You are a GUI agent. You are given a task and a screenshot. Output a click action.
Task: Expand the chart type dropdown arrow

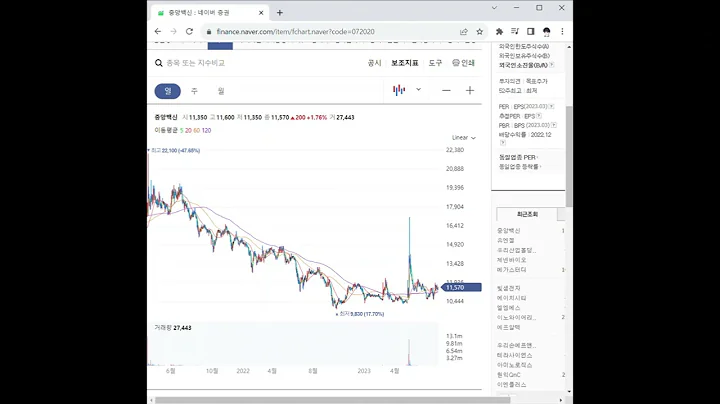(418, 90)
